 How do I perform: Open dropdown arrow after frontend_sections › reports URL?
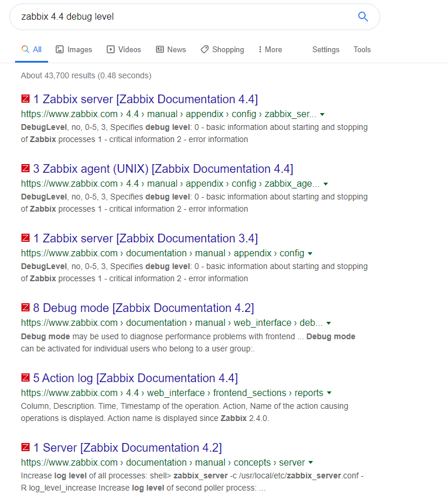pyautogui.click(x=329, y=393)
